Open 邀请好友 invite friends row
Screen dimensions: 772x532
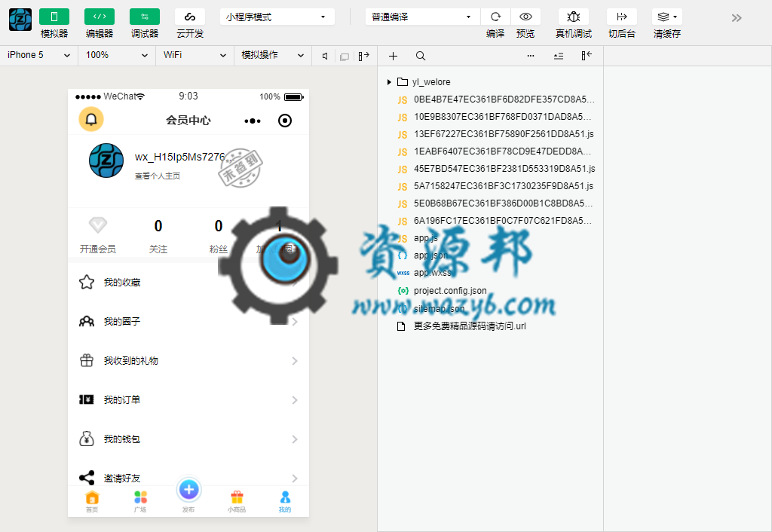(188, 478)
